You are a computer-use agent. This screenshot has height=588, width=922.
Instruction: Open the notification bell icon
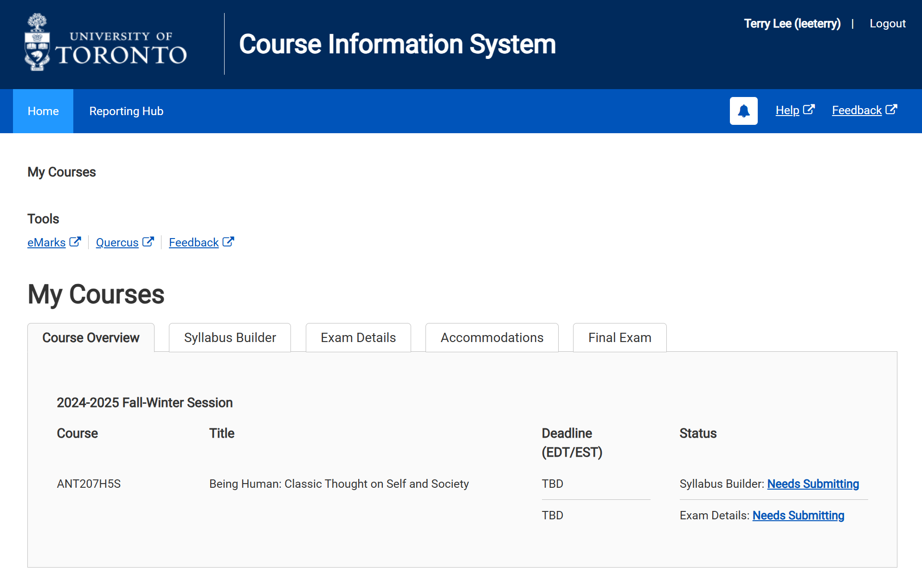[x=743, y=111]
